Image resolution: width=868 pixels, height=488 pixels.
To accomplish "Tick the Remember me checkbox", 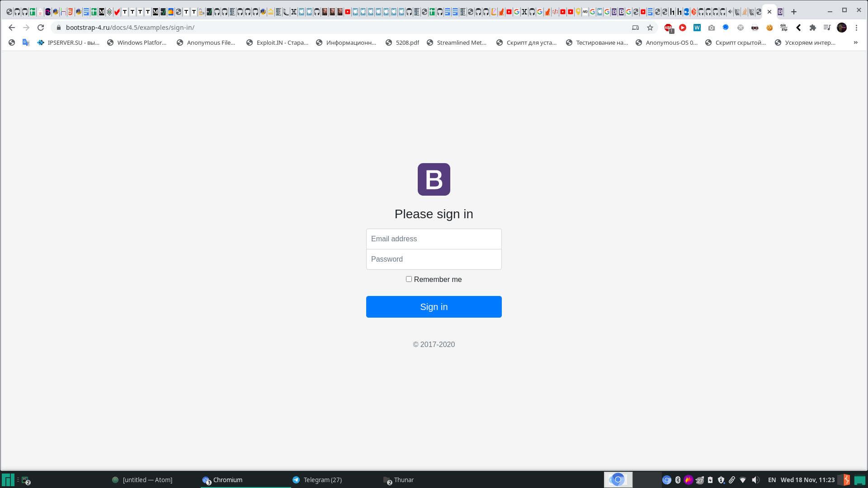I will (x=409, y=279).
